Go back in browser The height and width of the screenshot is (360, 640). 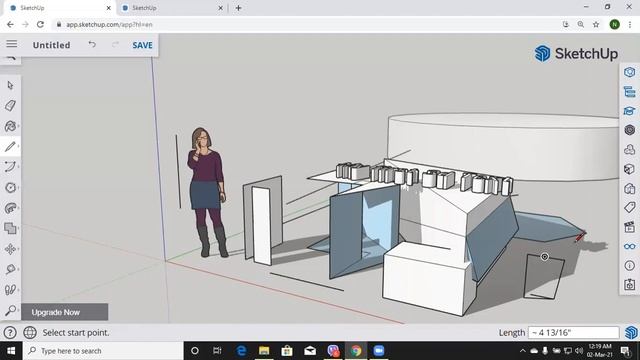coord(10,24)
